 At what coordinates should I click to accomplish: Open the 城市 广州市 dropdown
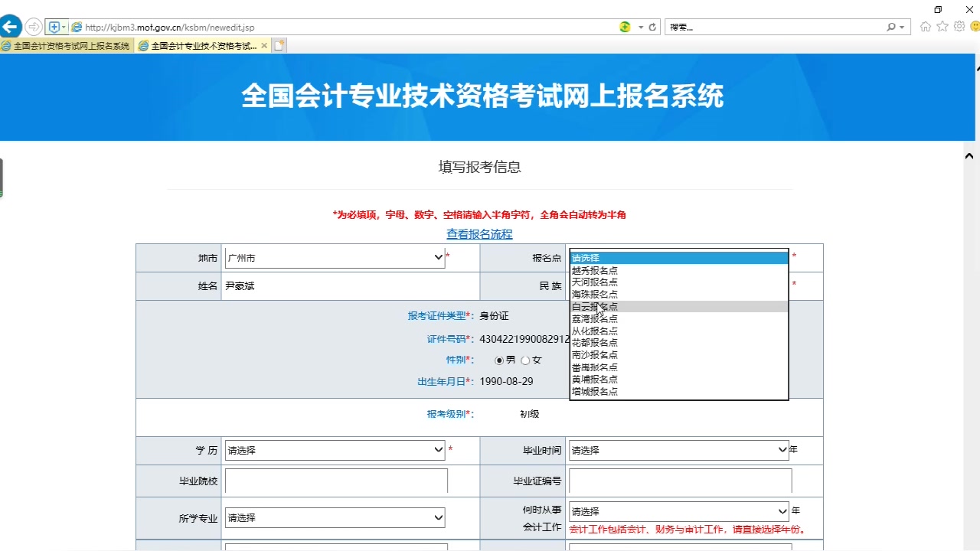(x=335, y=258)
